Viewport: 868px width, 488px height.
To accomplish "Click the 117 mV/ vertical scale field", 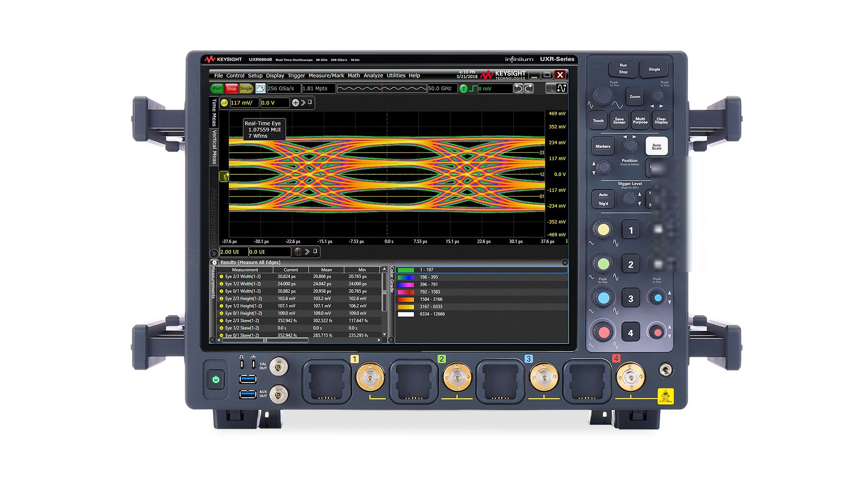I will (x=244, y=103).
